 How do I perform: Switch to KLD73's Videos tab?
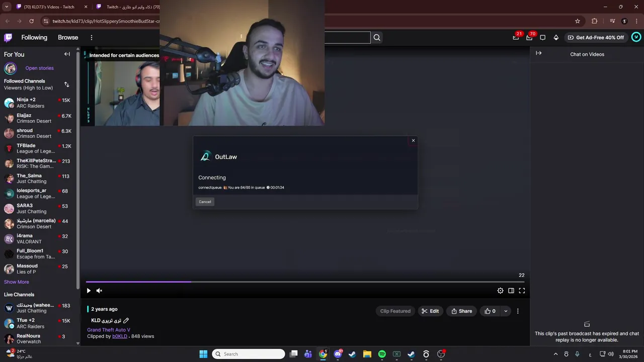click(49, 7)
